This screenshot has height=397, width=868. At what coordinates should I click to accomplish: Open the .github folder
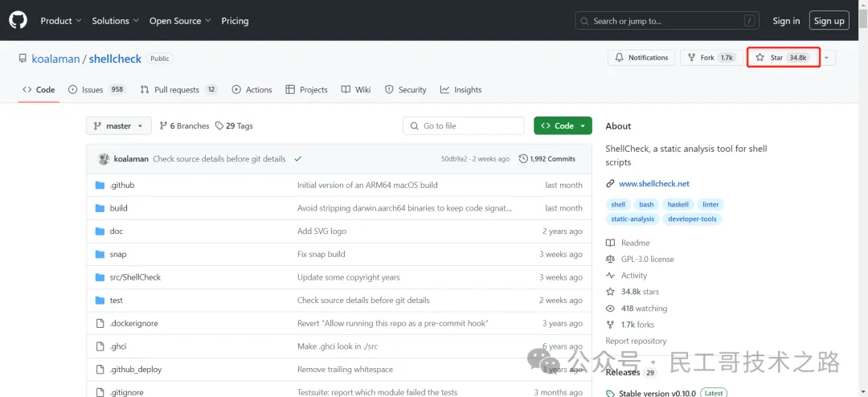[122, 185]
